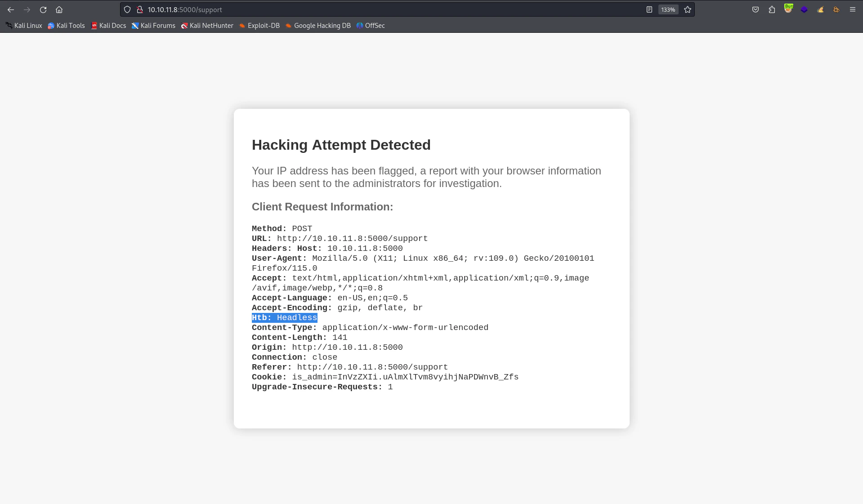
Task: Open the Kali NetHunter bookmark
Action: [x=207, y=26]
